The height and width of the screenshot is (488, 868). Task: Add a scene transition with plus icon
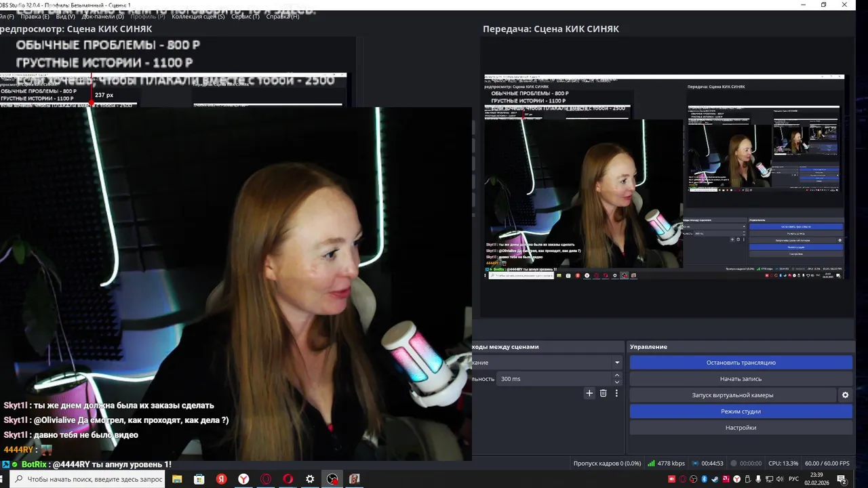click(x=589, y=393)
